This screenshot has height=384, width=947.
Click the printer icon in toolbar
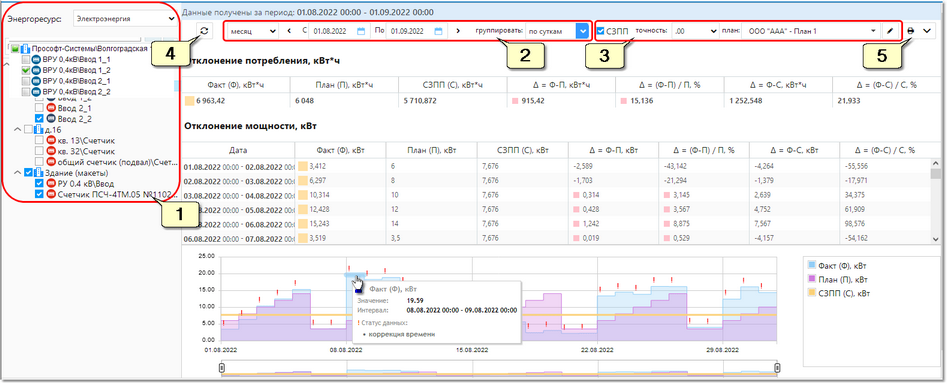[911, 30]
